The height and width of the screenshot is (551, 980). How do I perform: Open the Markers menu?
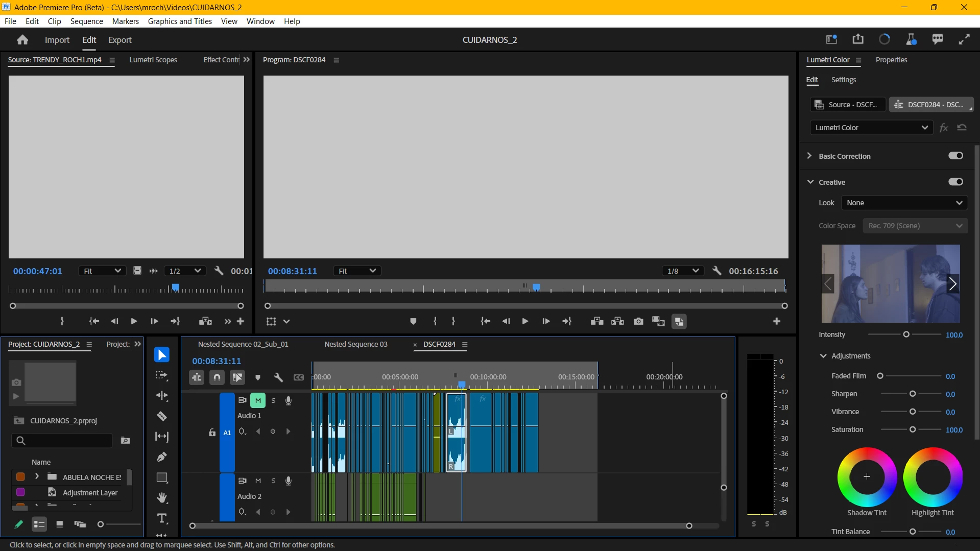pos(126,21)
